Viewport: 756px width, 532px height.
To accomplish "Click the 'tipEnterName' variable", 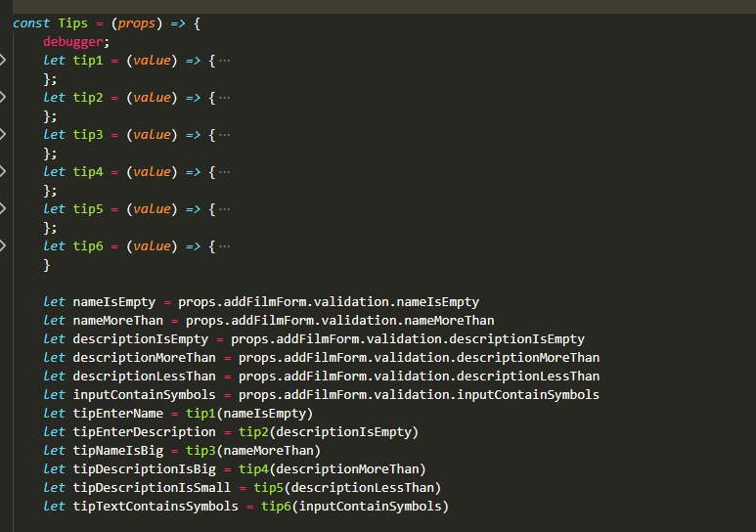I will coord(118,414).
